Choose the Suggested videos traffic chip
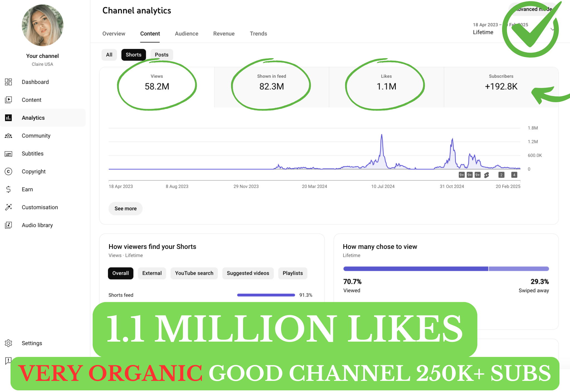The width and height of the screenshot is (570, 392). pos(248,273)
